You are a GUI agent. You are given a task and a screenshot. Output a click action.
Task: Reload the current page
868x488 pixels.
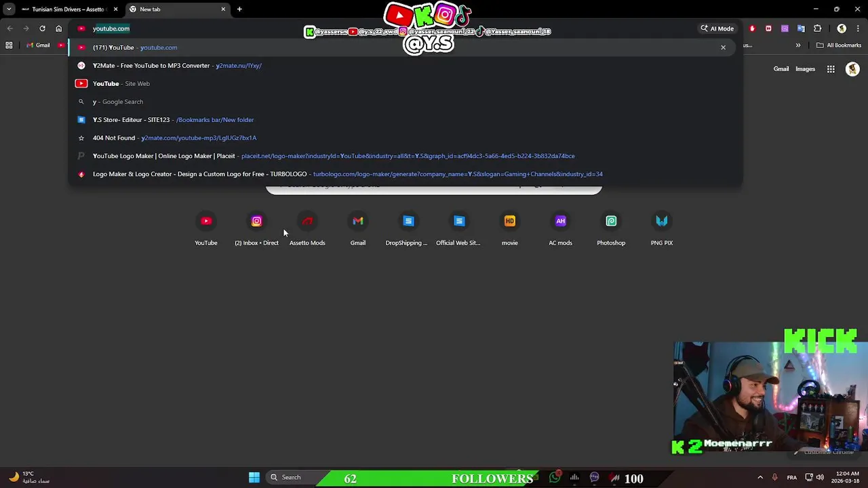coord(42,28)
